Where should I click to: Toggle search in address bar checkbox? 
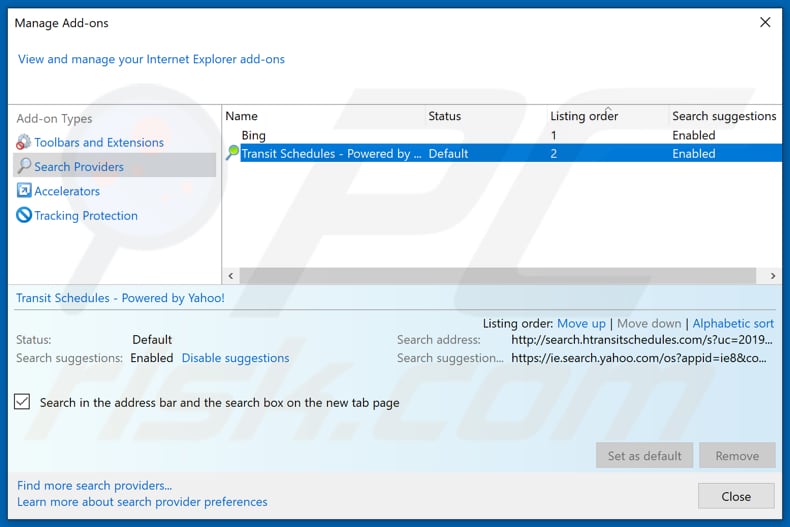click(22, 402)
